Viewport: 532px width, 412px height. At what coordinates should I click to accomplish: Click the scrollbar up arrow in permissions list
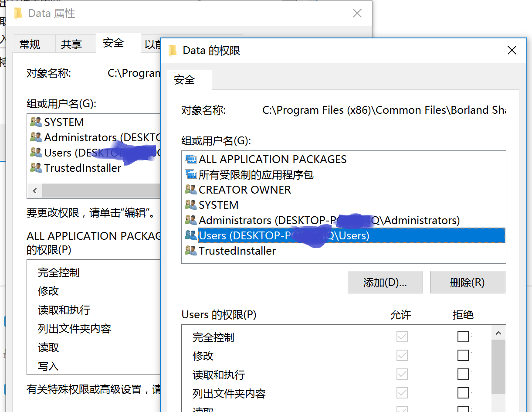[x=498, y=332]
